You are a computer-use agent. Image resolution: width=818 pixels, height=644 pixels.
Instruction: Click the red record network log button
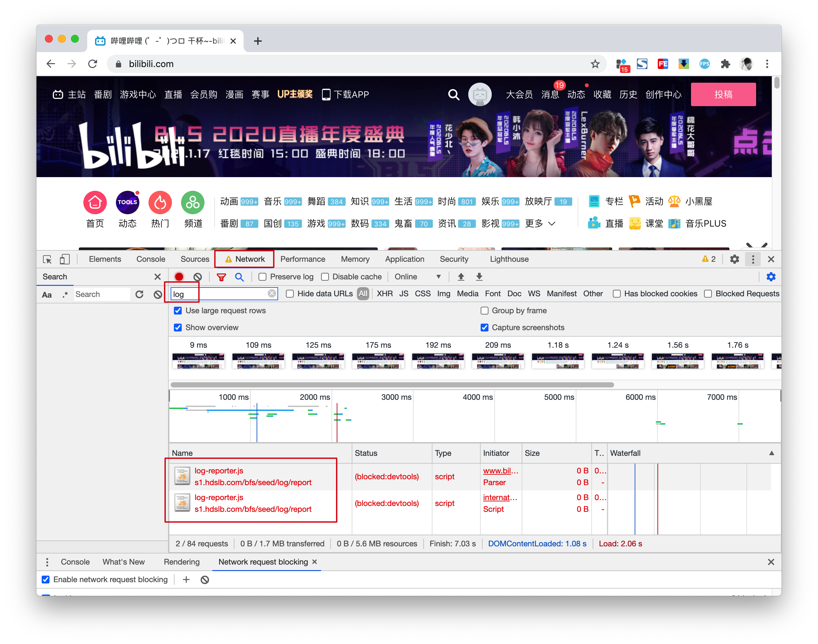click(x=179, y=277)
